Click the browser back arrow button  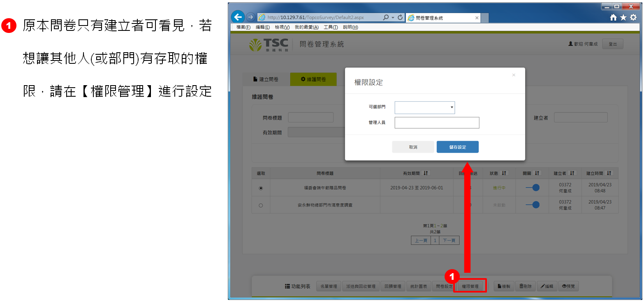pos(238,17)
